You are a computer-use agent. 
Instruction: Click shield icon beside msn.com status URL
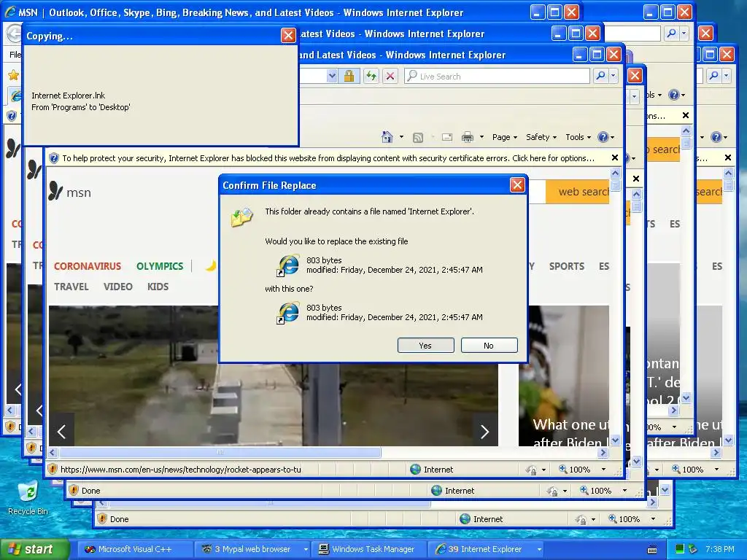(x=53, y=470)
